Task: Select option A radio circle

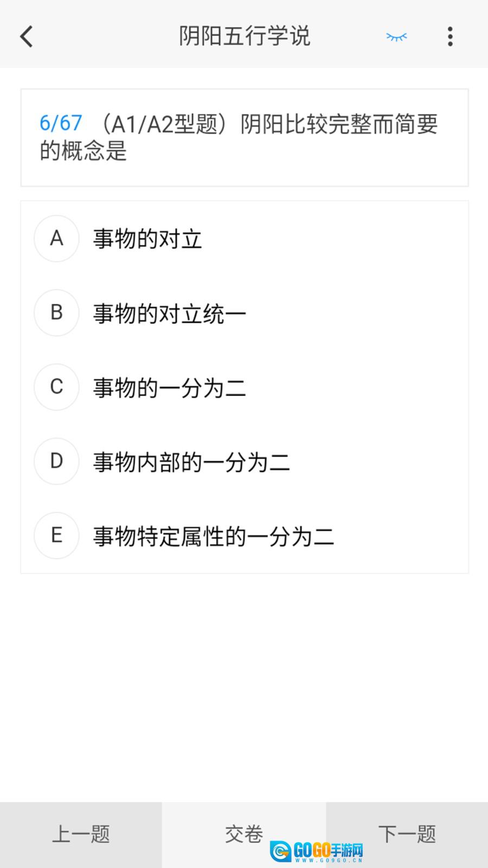Action: click(56, 239)
